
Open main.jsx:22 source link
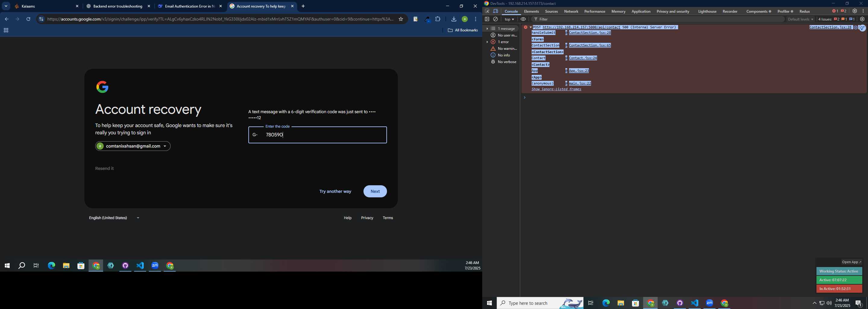580,83
